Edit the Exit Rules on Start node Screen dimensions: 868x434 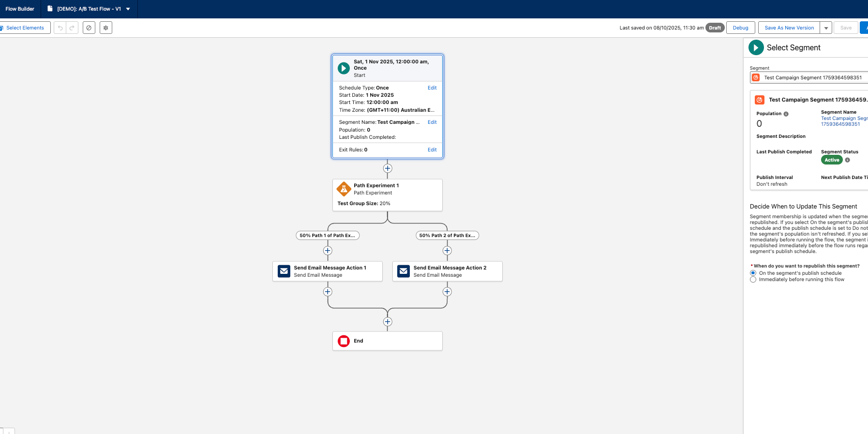(432, 150)
